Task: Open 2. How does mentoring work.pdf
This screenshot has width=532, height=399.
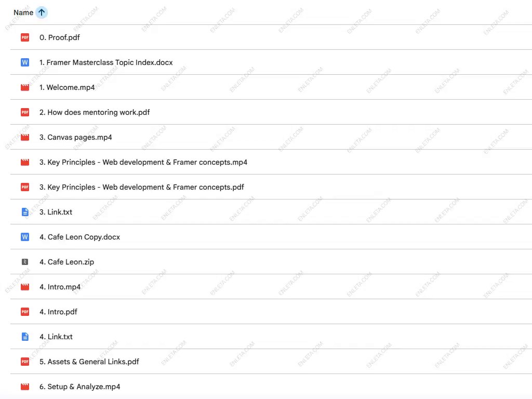Action: 95,112
